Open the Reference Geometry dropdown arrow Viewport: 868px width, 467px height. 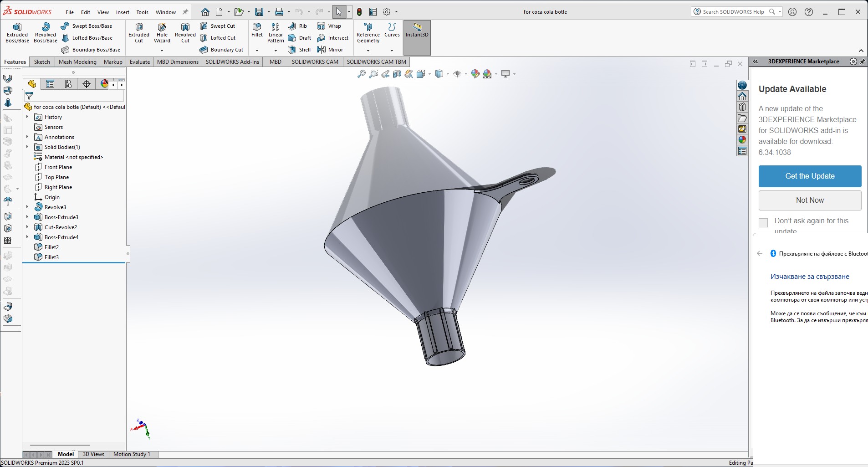[368, 51]
